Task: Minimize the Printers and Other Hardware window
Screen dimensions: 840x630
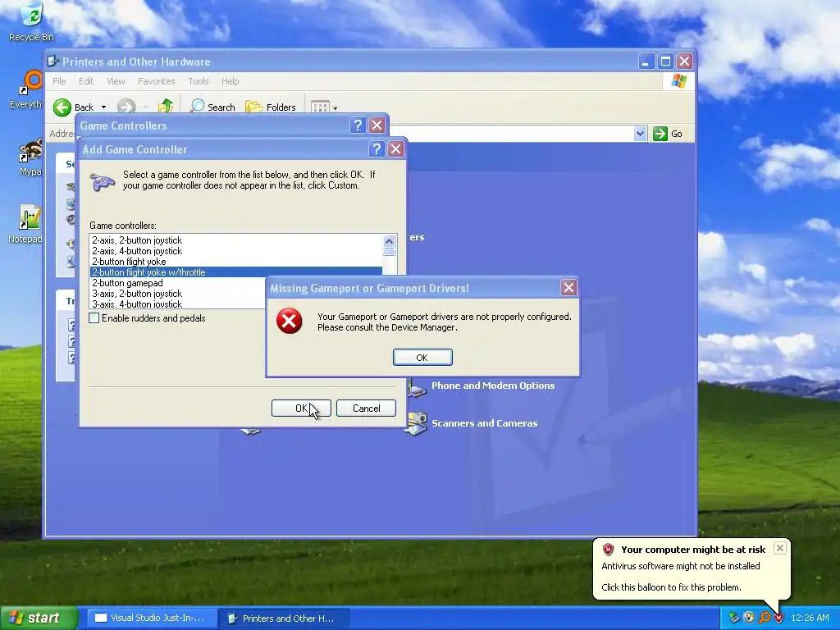Action: [646, 62]
